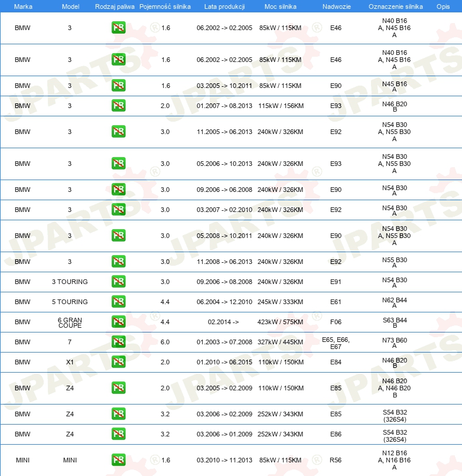The image size is (462, 476).
Task: Click the '1.6' capacity in the MINI row
Action: click(165, 460)
